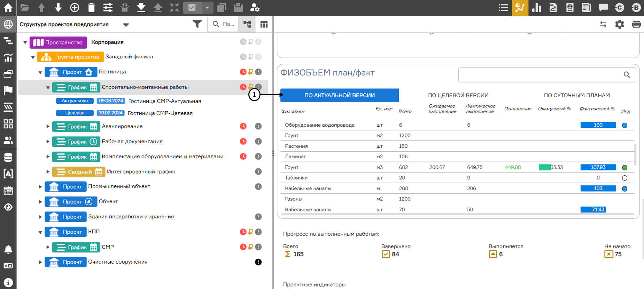Screen dimensions: 644x289
Task: Open users icon in left sidebar
Action: [x=8, y=140]
